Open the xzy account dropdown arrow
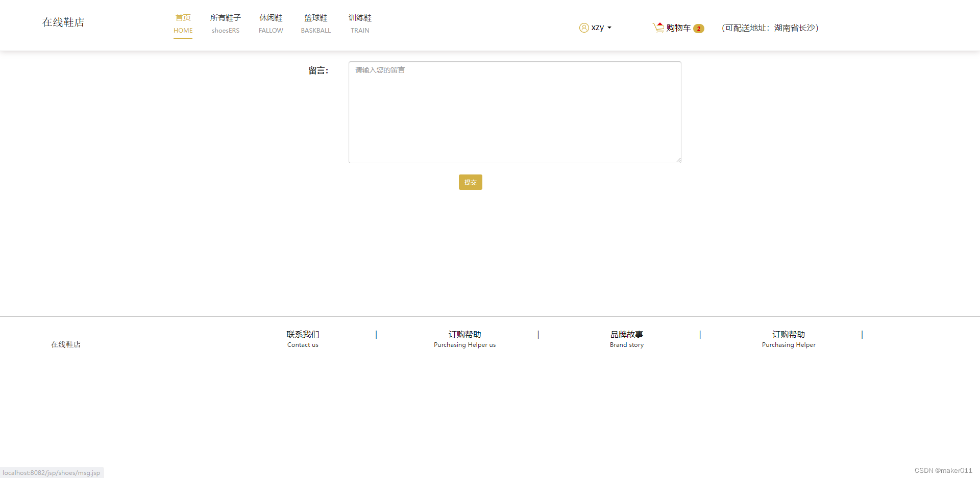 (x=609, y=28)
